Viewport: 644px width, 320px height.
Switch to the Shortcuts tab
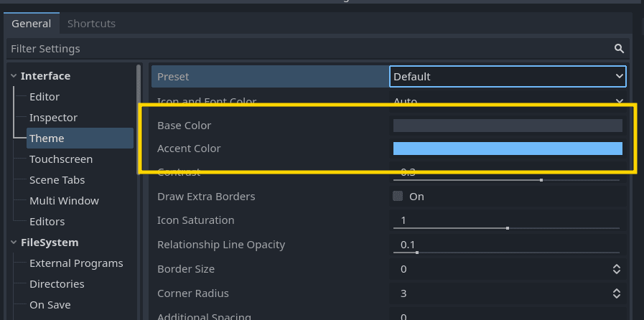click(x=91, y=24)
